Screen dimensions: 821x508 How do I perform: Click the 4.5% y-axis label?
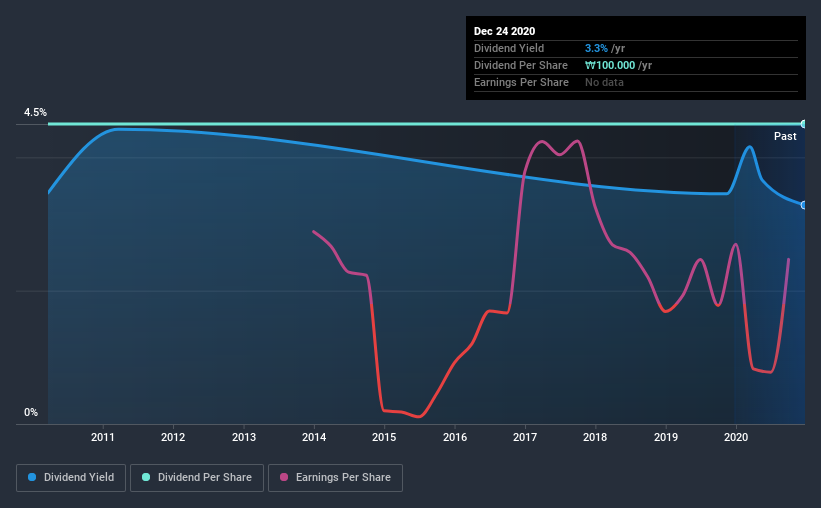click(x=35, y=113)
